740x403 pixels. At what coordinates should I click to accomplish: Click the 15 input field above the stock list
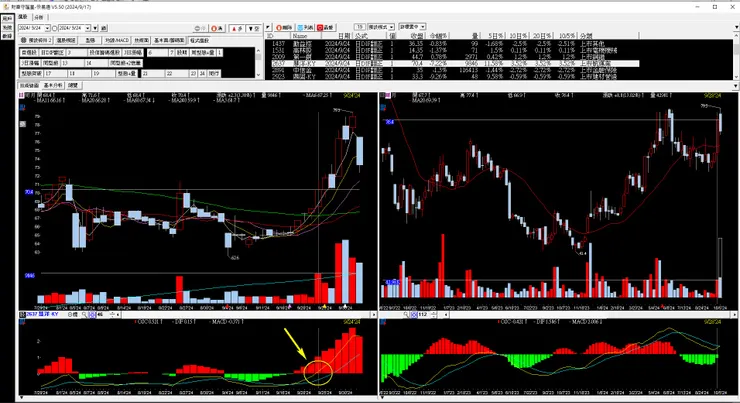(360, 27)
